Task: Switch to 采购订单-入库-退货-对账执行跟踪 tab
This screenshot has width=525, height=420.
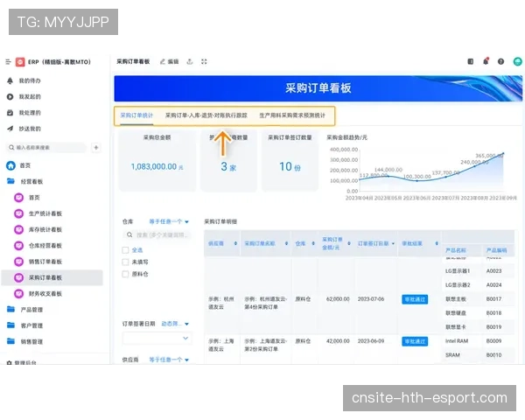Action: [x=206, y=115]
